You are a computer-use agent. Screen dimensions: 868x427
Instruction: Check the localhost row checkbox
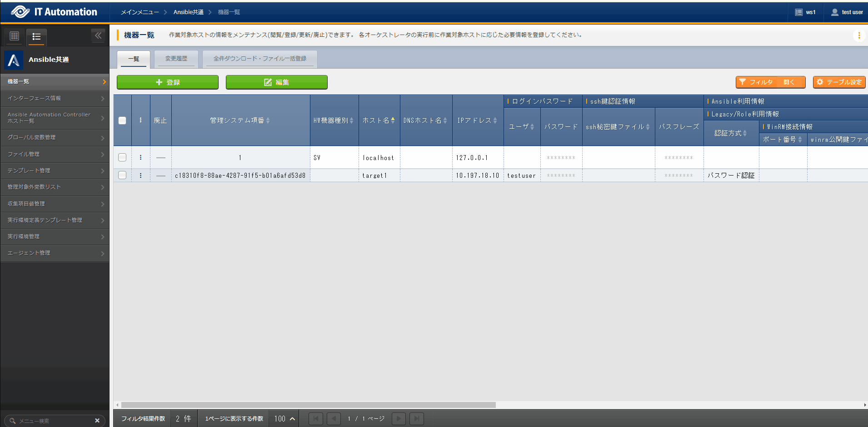pos(122,157)
